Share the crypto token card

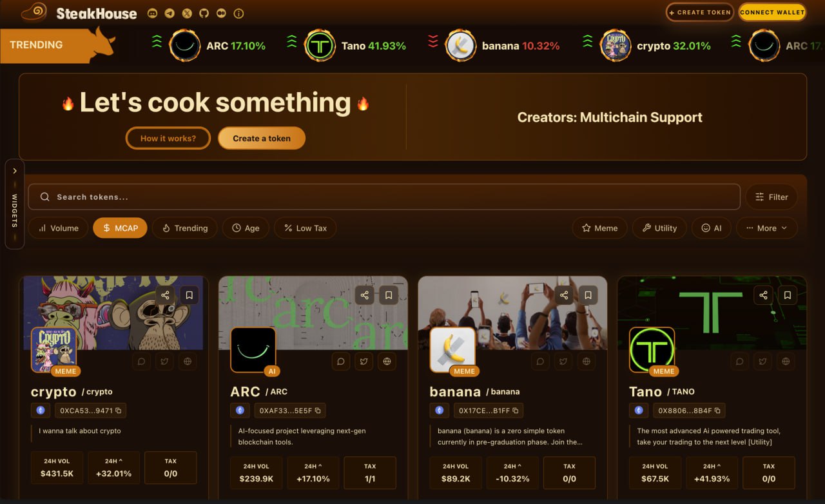(166, 295)
